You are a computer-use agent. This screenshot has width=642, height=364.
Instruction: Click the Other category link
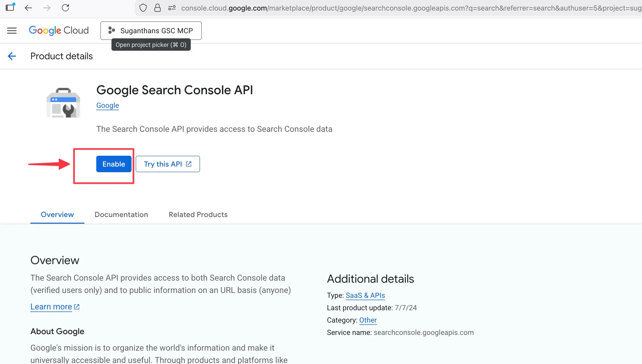tap(368, 320)
